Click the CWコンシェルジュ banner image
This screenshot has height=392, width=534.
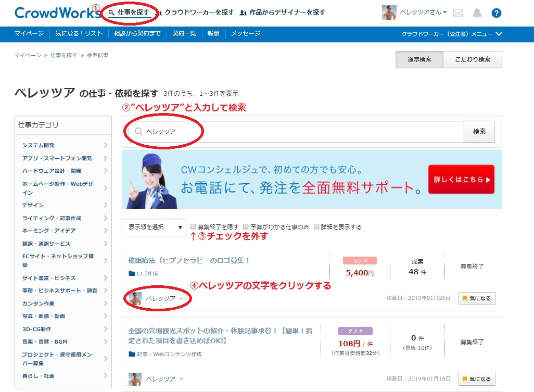(x=312, y=180)
